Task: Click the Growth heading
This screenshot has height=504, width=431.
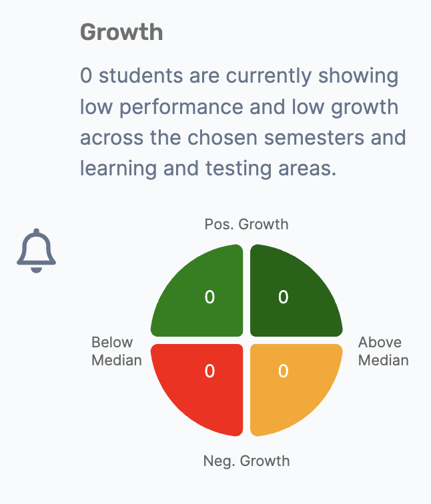Action: pyautogui.click(x=121, y=32)
